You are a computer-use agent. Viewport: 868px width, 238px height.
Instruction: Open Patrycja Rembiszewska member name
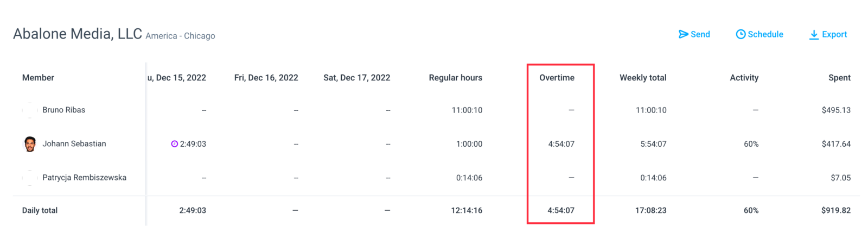[x=84, y=178]
